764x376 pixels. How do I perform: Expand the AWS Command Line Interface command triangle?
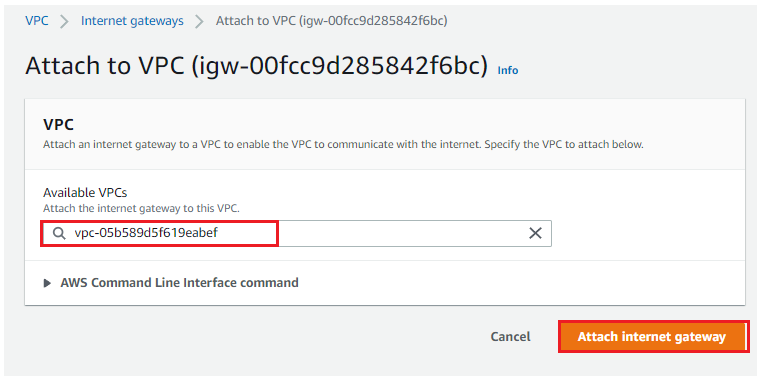47,283
